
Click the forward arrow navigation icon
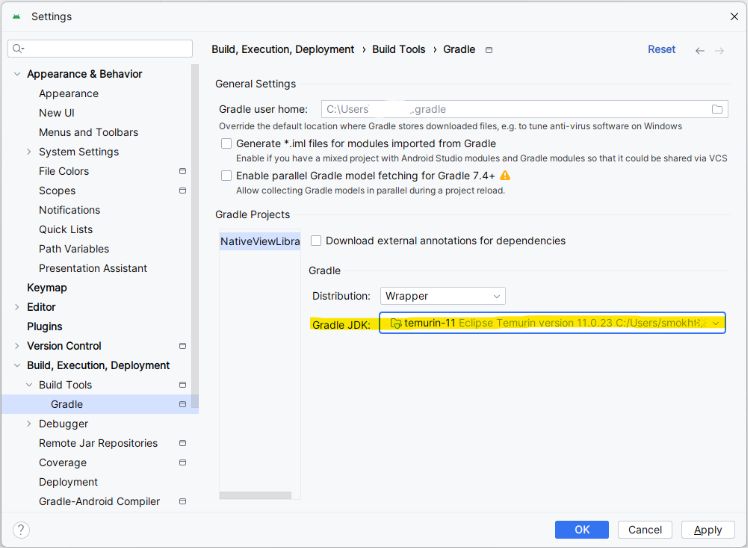[x=719, y=51]
